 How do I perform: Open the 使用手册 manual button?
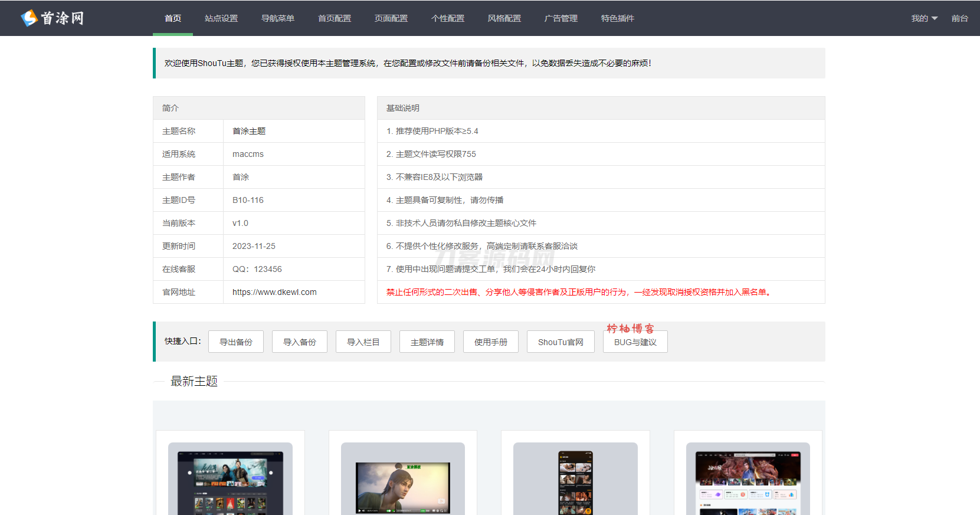[491, 342]
